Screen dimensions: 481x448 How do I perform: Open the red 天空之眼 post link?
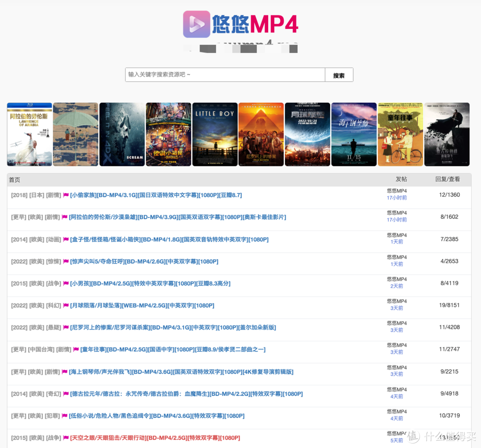155,438
